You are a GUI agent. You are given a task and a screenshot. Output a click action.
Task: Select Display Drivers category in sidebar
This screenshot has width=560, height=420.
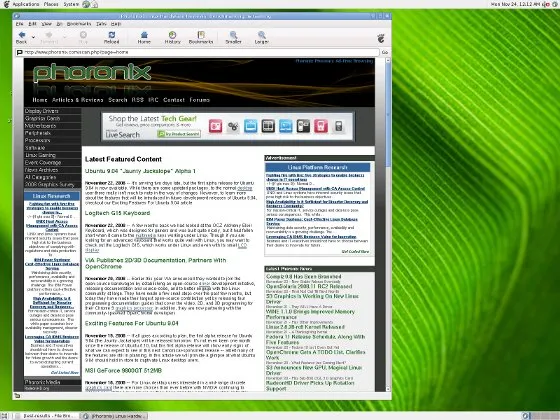(52, 111)
